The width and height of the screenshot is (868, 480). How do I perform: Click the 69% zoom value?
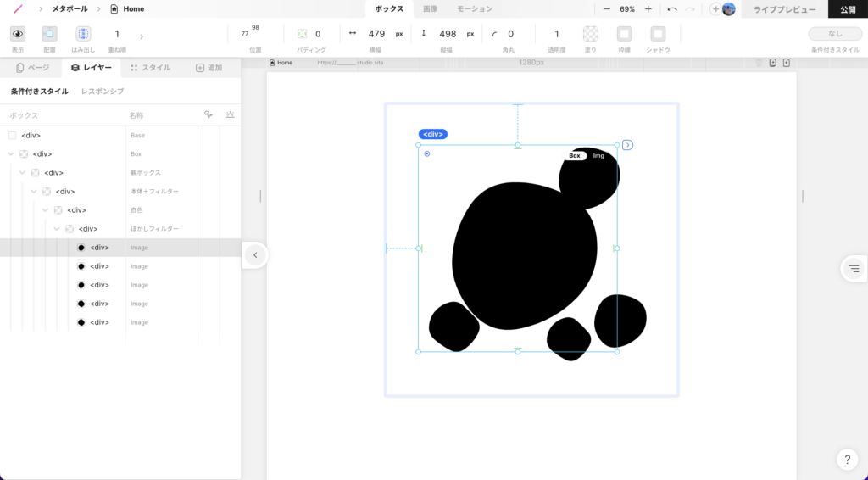[x=627, y=9]
